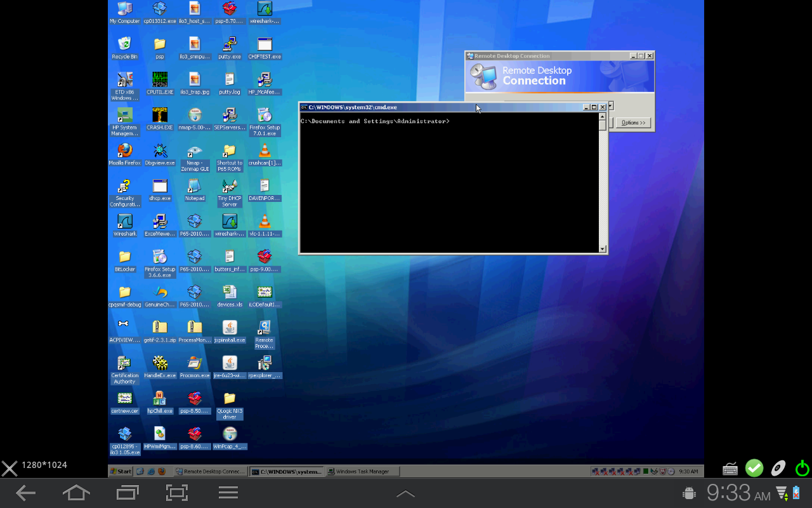
Task: Click the Internet Explorer quick launch icon
Action: (x=151, y=471)
